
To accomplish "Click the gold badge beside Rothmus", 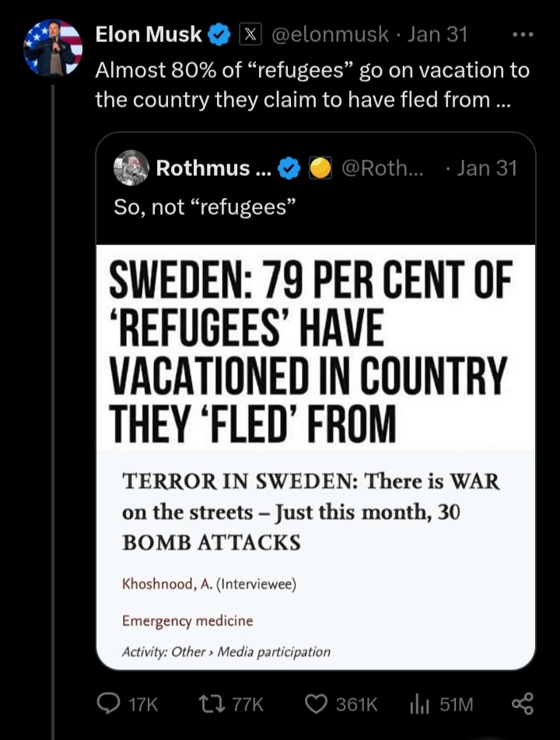I will click(x=320, y=168).
